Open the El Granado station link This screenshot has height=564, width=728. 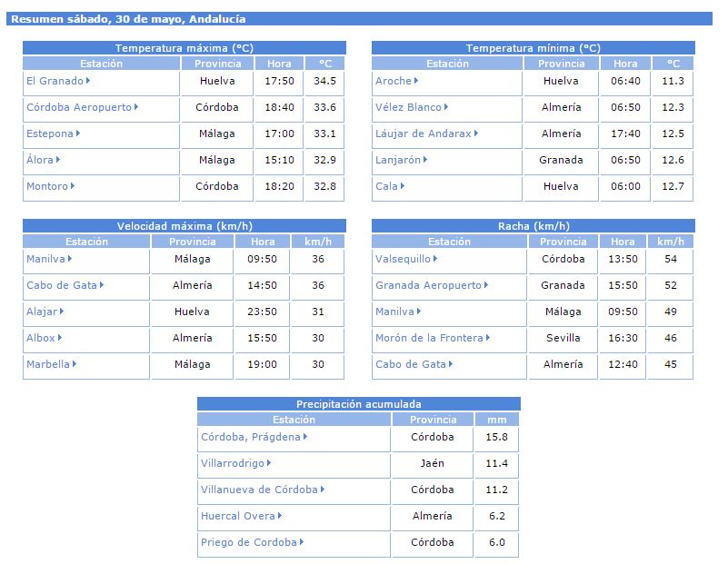(55, 81)
